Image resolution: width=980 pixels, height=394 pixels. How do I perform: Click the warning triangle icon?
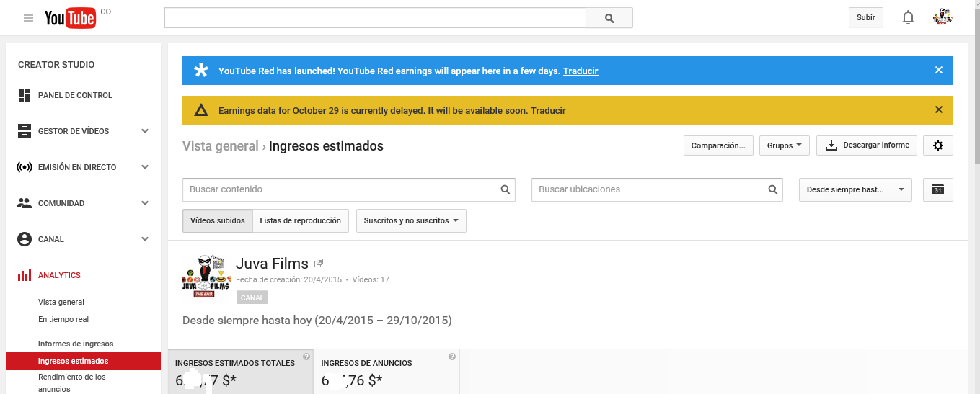[202, 110]
